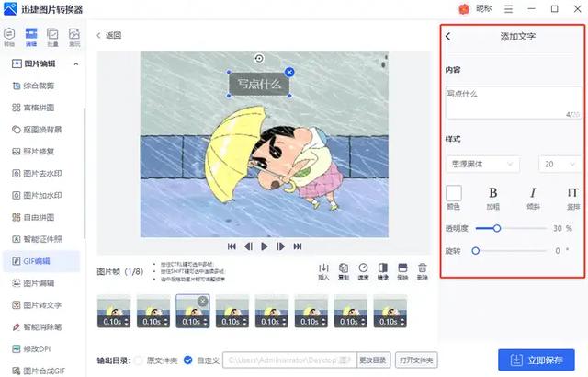This screenshot has width=588, height=377.
Task: Click the 复制 copy frame icon
Action: 344,271
